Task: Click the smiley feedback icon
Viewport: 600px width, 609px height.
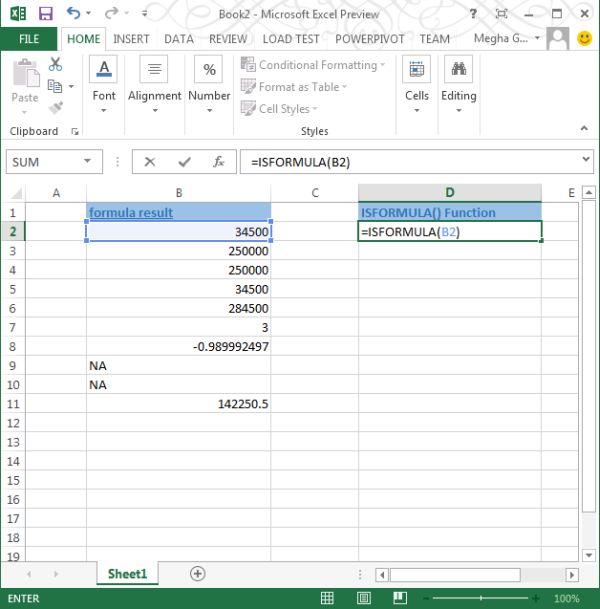Action: [x=584, y=38]
